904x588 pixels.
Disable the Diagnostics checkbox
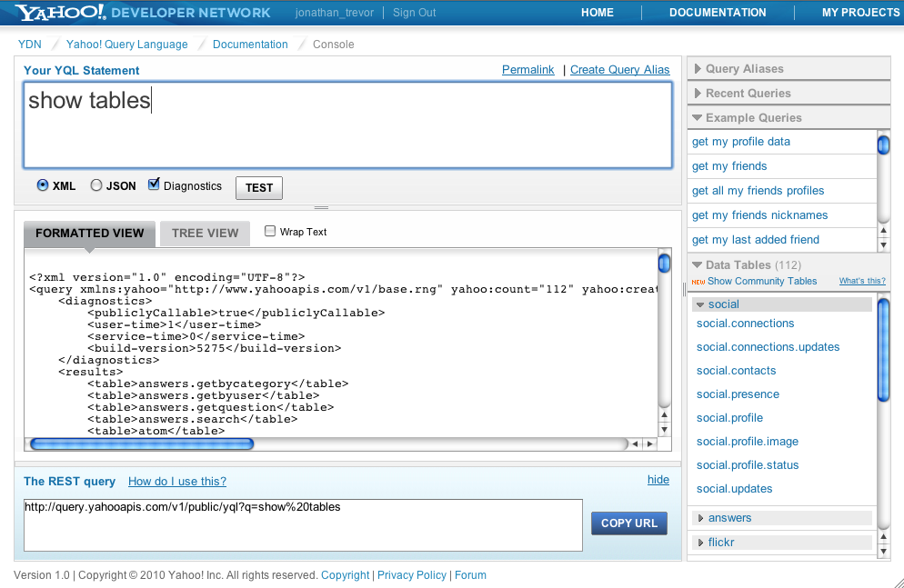tap(153, 184)
